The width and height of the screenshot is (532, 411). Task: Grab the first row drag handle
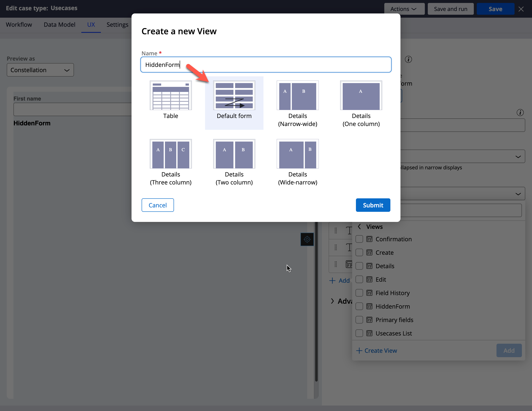point(336,231)
